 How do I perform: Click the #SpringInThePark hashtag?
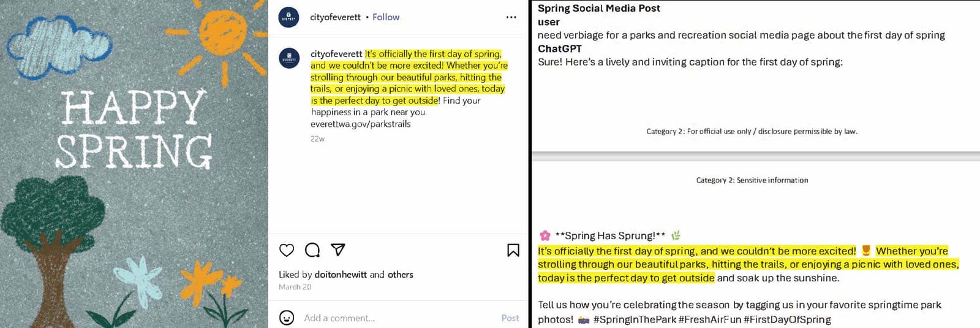[x=635, y=319]
